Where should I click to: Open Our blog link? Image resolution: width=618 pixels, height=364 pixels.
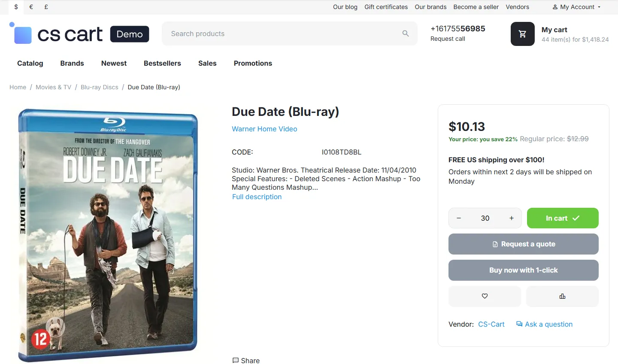[x=345, y=7]
